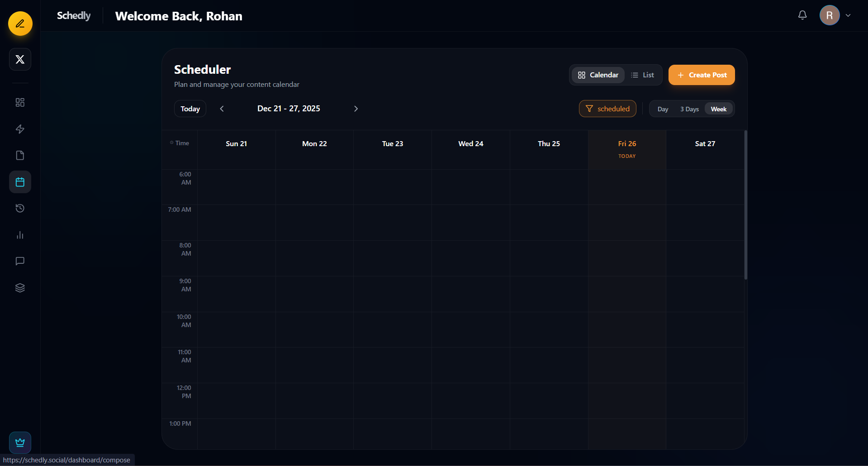Open the post history clock icon
This screenshot has height=466, width=868.
pyautogui.click(x=20, y=208)
